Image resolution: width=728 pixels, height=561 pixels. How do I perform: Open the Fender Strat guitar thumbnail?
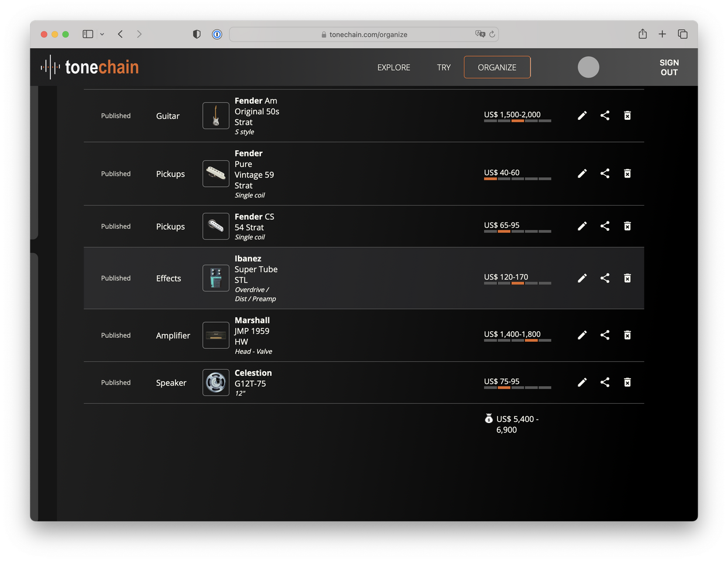216,116
